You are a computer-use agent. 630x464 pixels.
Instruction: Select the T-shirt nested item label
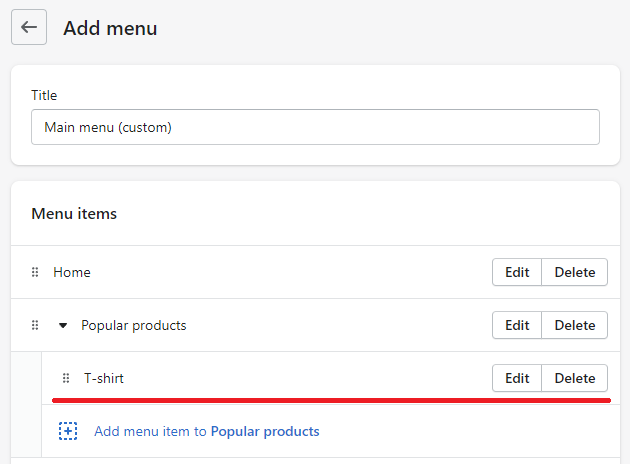[104, 378]
